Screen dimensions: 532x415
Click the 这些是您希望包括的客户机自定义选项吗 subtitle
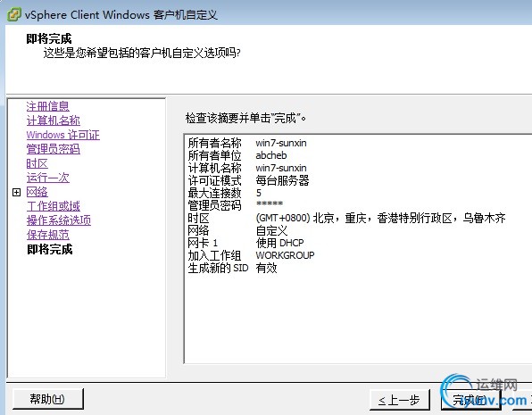tap(142, 54)
